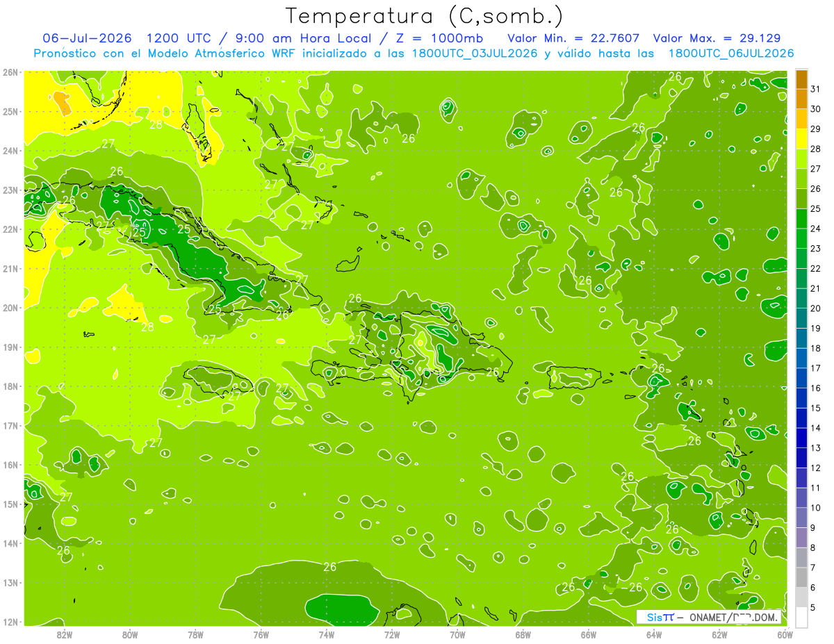Click the "76W" longitude axis label

click(261, 634)
